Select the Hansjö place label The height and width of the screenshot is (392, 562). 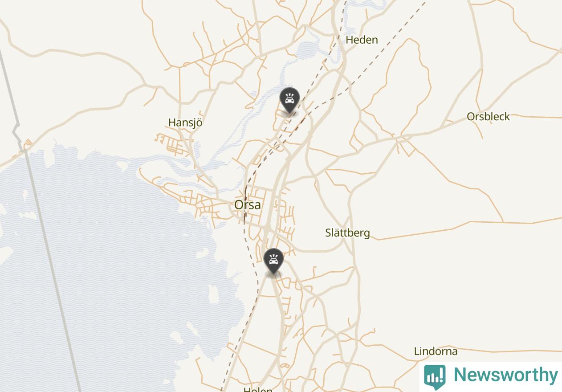coord(185,122)
